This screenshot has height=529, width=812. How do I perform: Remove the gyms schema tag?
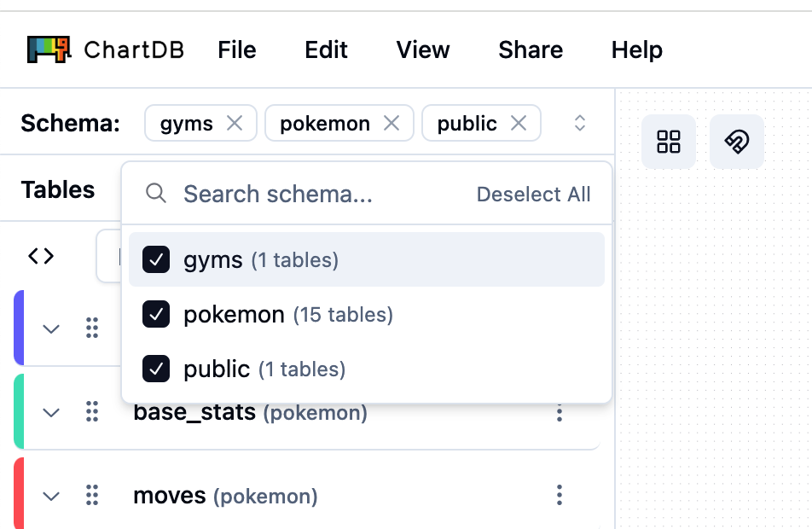[x=234, y=124]
